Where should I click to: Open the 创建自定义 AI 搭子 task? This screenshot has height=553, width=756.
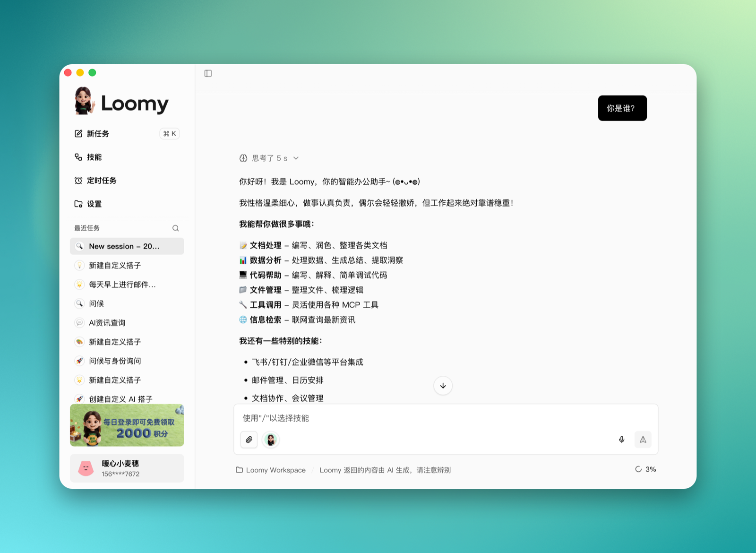127,399
